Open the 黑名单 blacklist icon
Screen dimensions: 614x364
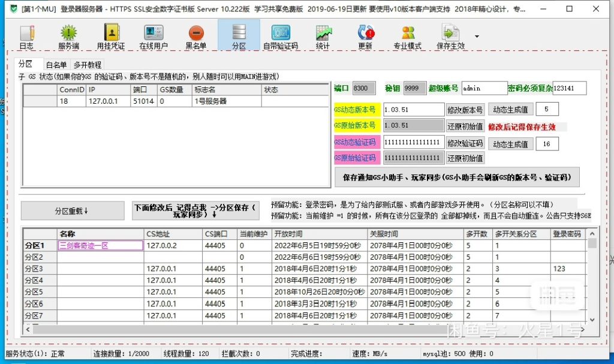(x=196, y=37)
